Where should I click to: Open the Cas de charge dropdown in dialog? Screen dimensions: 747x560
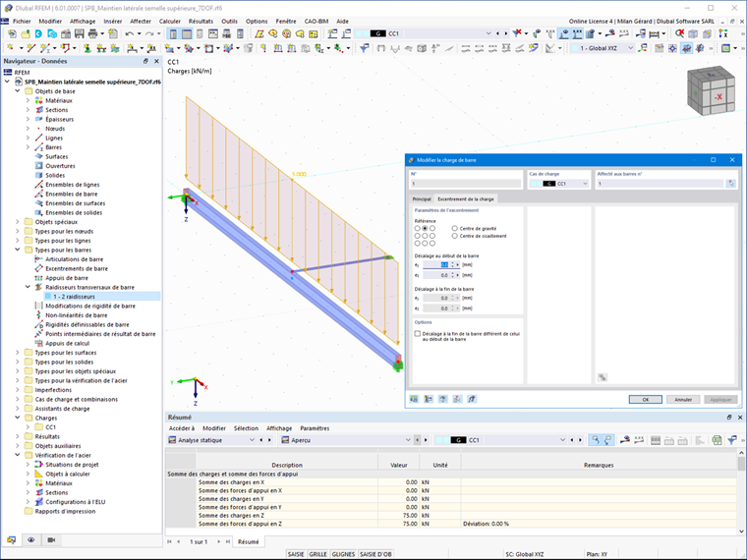585,184
